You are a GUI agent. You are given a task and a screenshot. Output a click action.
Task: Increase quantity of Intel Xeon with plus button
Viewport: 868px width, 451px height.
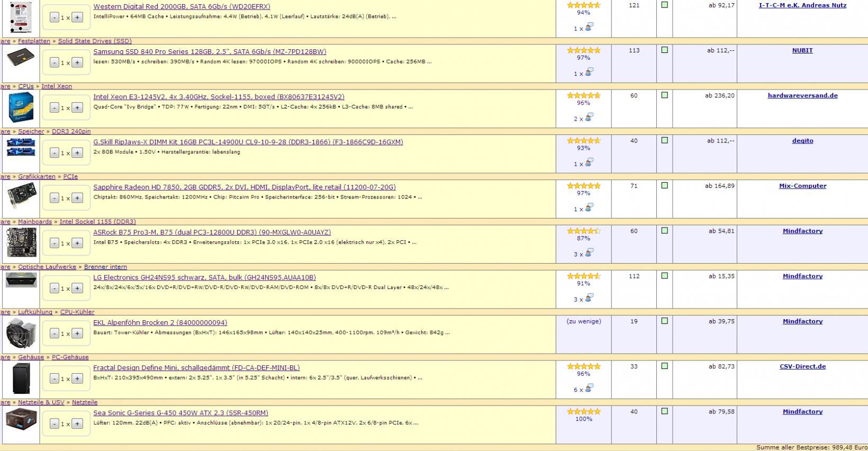(x=77, y=107)
